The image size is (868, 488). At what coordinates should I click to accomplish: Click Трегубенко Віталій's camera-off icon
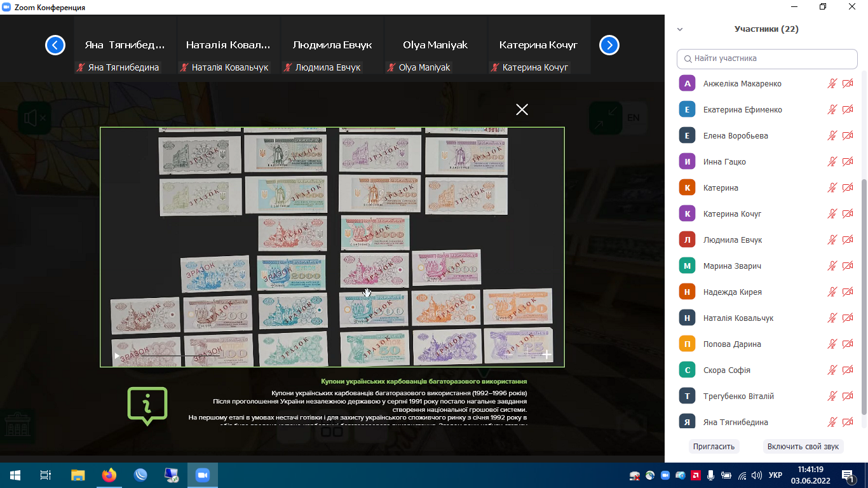[848, 396]
